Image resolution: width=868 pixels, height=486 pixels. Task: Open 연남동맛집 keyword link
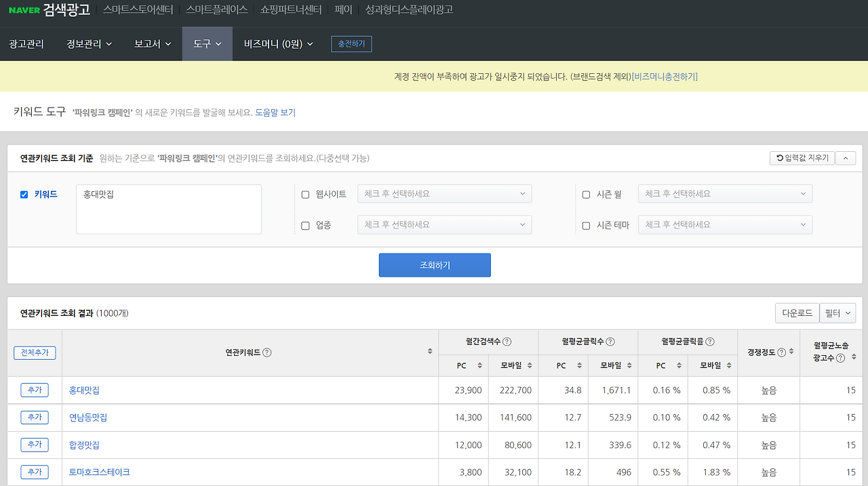88,418
